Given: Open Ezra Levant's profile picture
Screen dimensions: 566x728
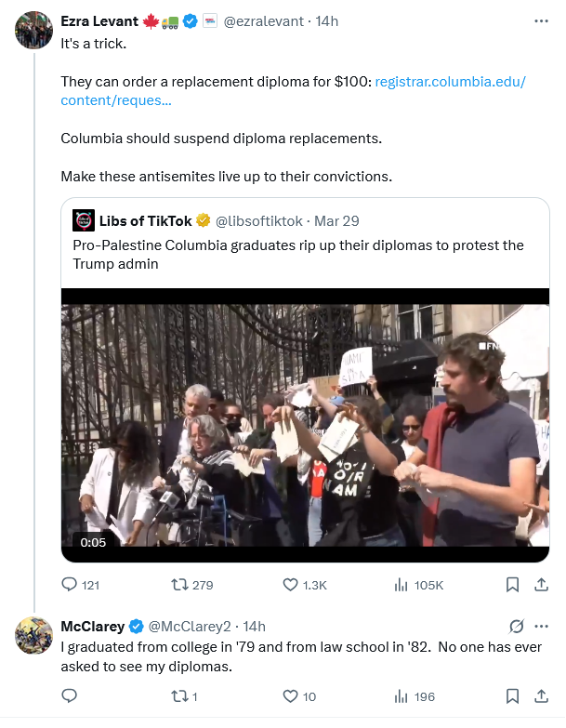Looking at the screenshot, I should click(33, 30).
